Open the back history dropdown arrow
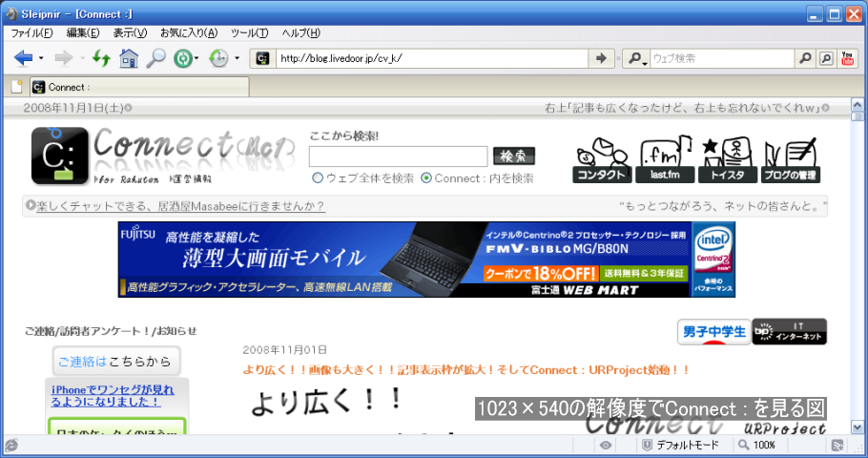Image resolution: width=868 pixels, height=458 pixels. tap(42, 58)
